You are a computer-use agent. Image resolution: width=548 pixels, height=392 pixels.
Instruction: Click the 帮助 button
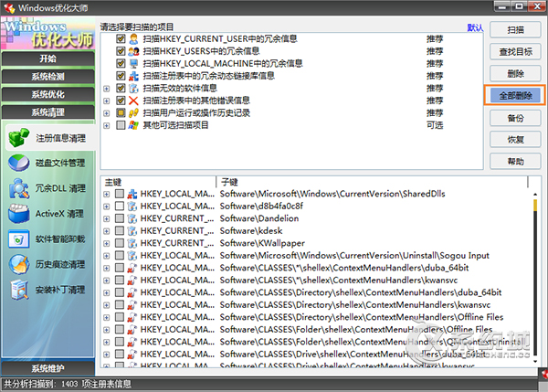click(x=515, y=162)
